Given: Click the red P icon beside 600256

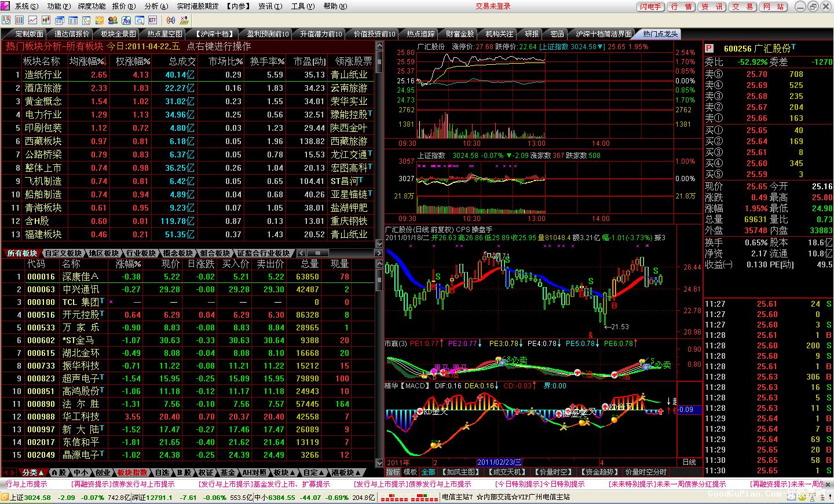Looking at the screenshot, I should tap(709, 49).
